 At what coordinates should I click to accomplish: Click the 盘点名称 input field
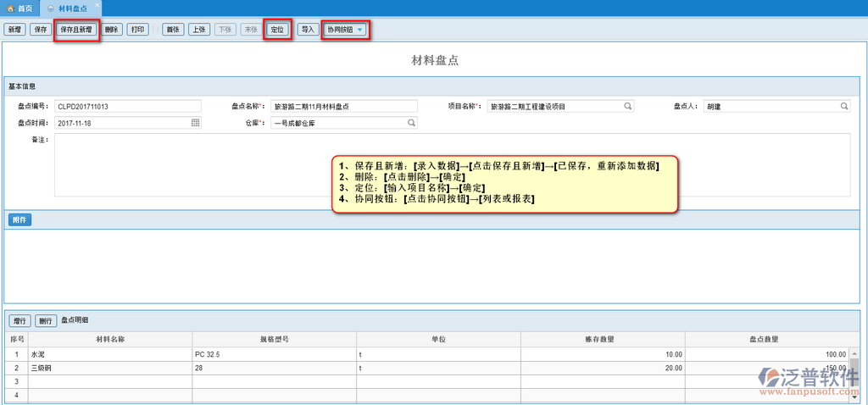[343, 107]
